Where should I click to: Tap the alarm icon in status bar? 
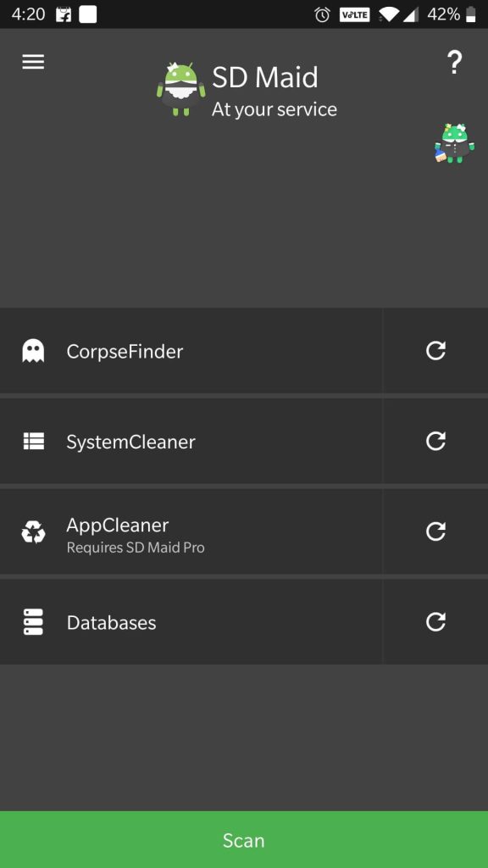click(x=323, y=15)
